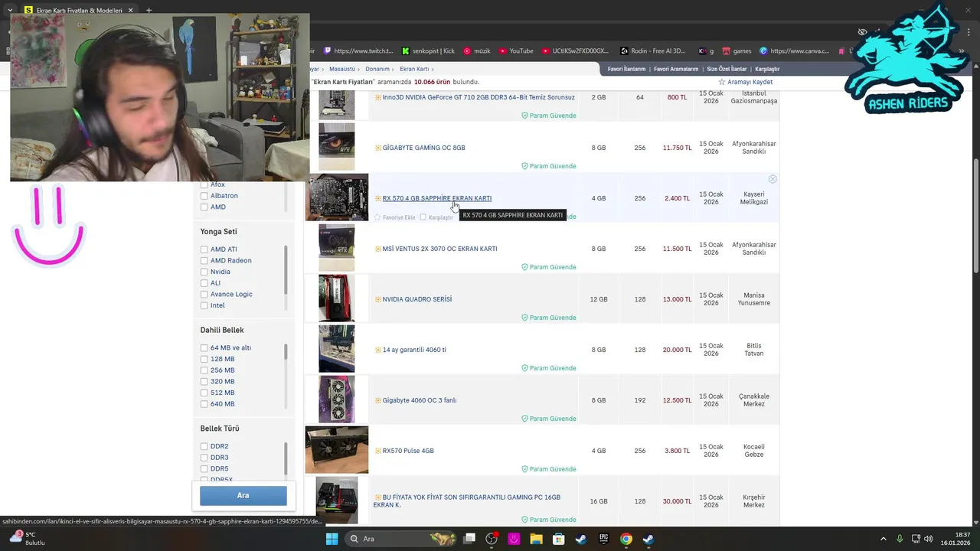Open Epic Games Launcher from the taskbar

(603, 539)
